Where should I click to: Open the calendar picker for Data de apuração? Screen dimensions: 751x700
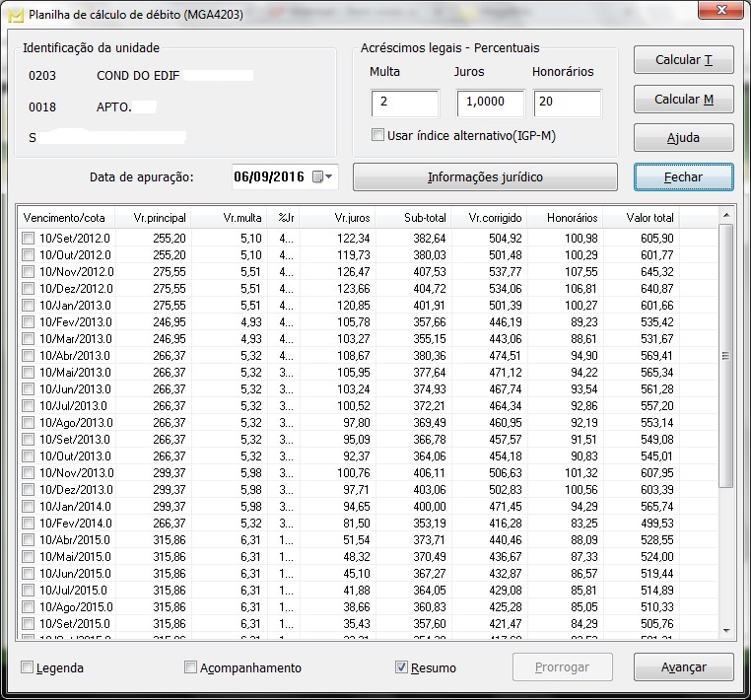[322, 177]
